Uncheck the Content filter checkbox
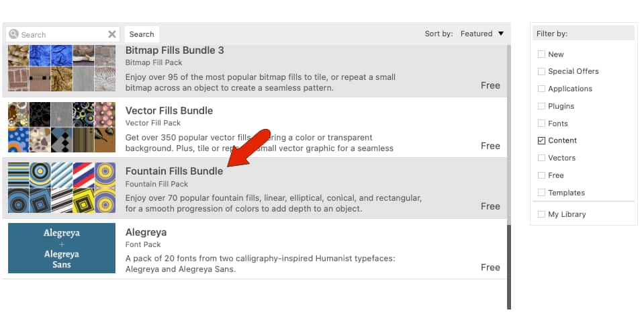 (542, 141)
